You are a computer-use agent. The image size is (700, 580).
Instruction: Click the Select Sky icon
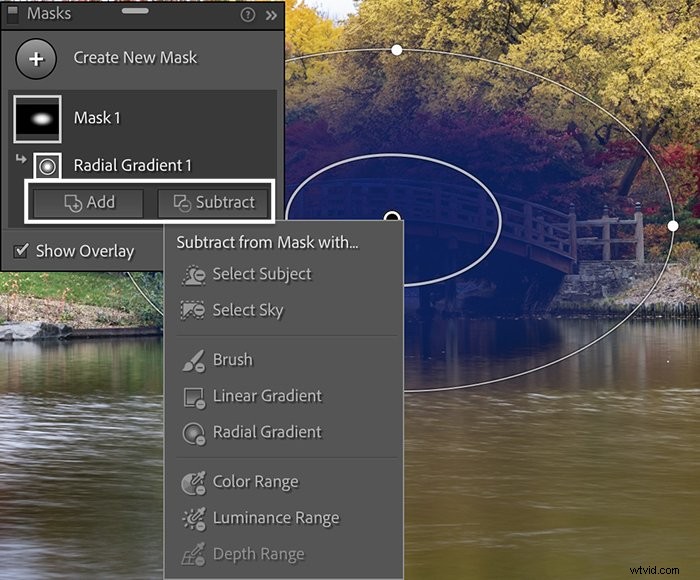tap(193, 310)
